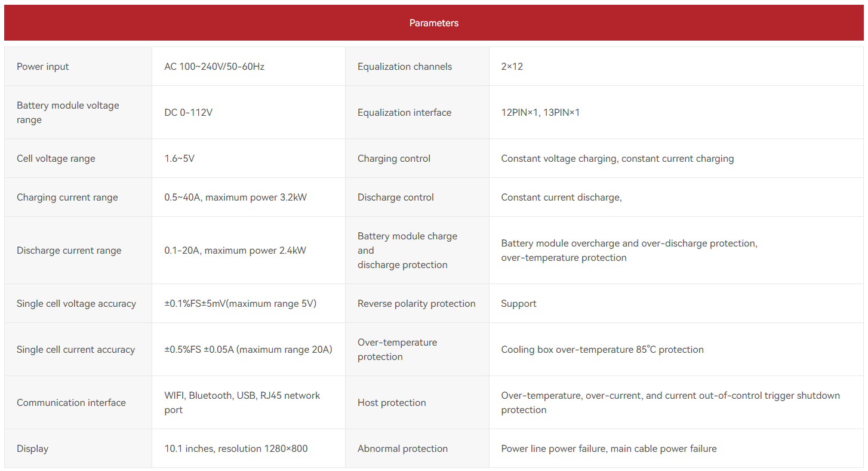Click the WIFI, Bluetooth, USB communication value
The height and width of the screenshot is (471, 868).
[x=242, y=402]
